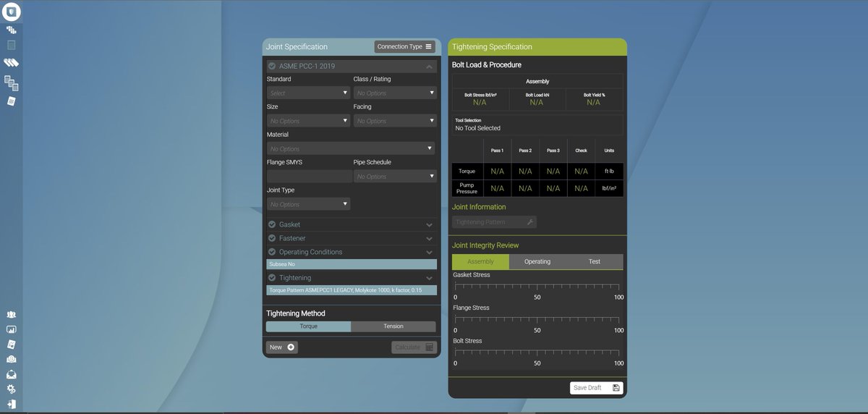Click the Flange Stress scale
Screen dimensions: 868x414
(x=537, y=319)
